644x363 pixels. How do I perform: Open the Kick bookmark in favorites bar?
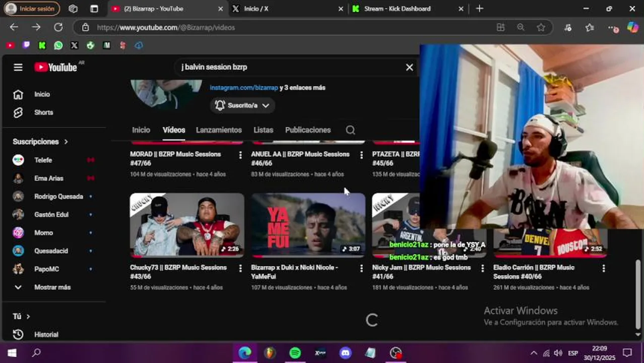click(42, 45)
